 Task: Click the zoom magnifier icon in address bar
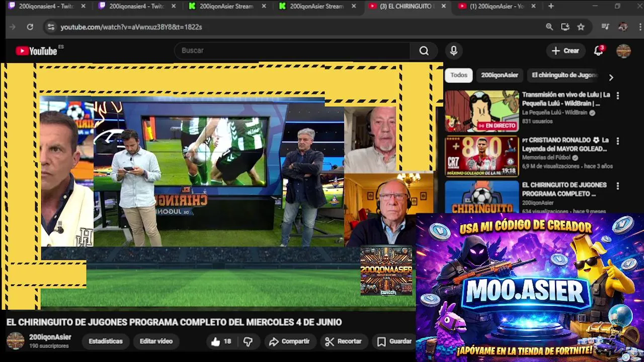tap(549, 27)
